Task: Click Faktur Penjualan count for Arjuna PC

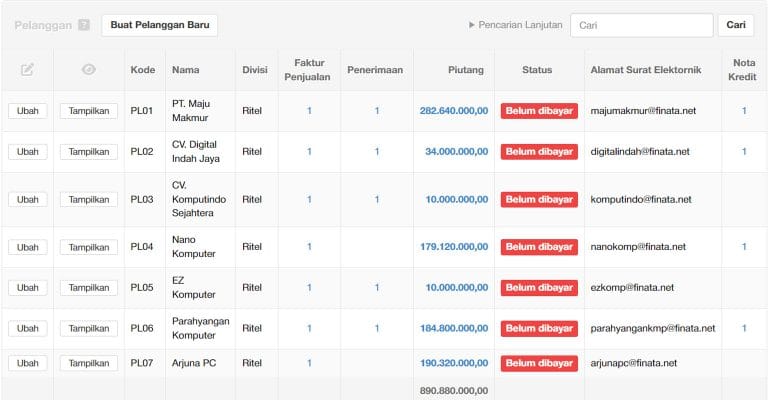Action: click(x=309, y=363)
